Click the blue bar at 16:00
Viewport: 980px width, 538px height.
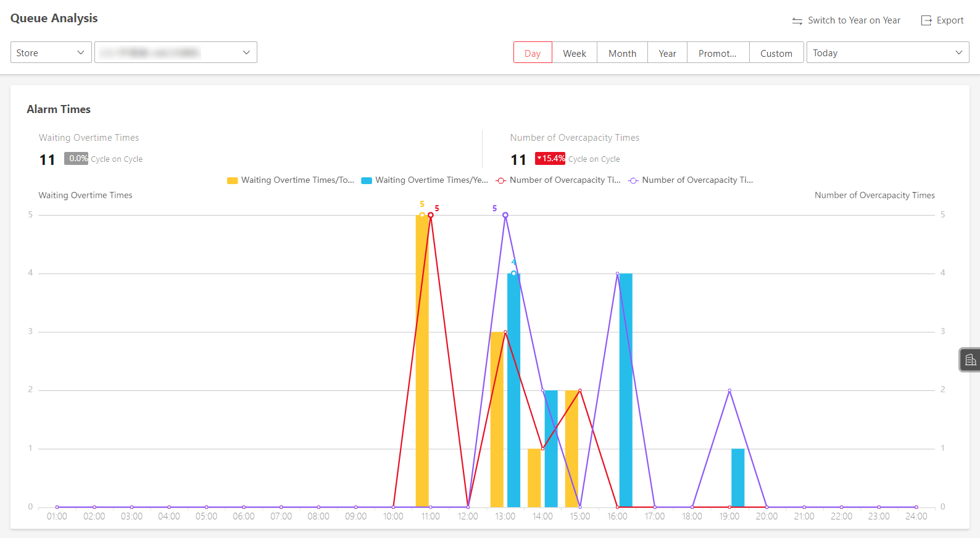click(x=626, y=390)
